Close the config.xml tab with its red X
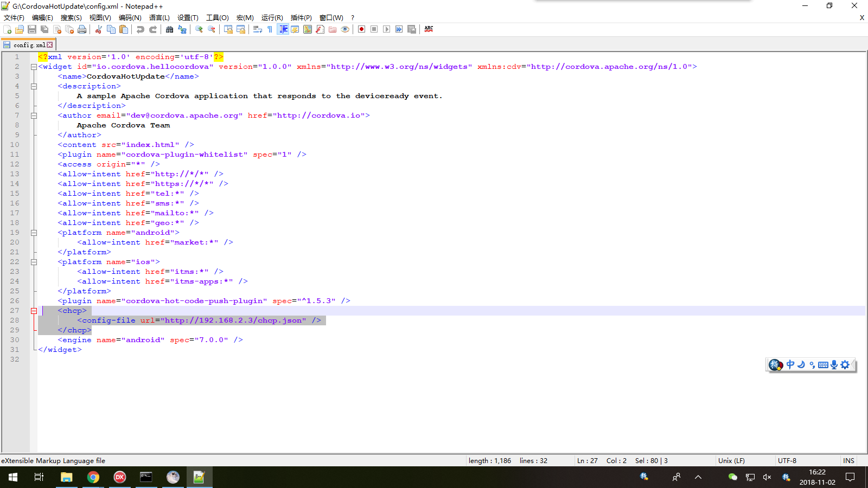868x488 pixels. (x=50, y=45)
